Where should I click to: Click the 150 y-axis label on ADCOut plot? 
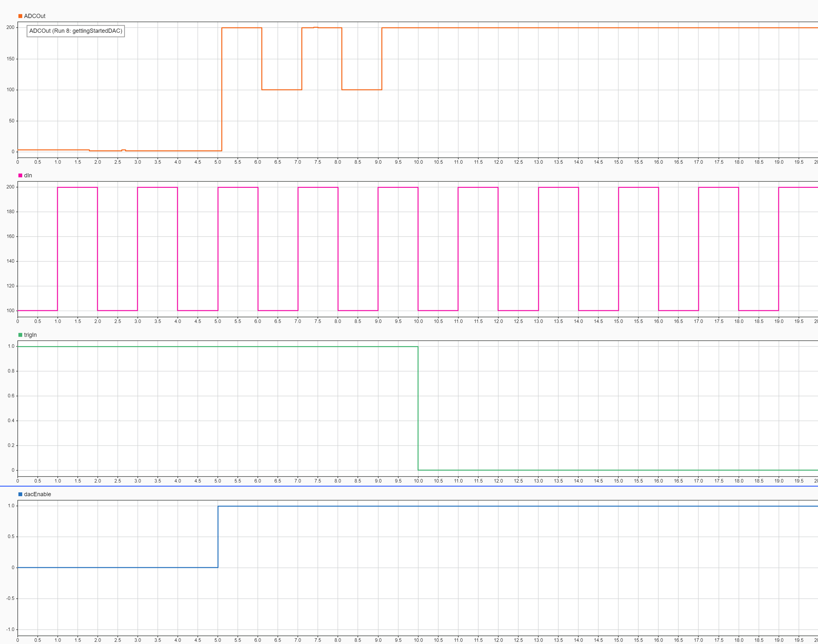point(10,59)
